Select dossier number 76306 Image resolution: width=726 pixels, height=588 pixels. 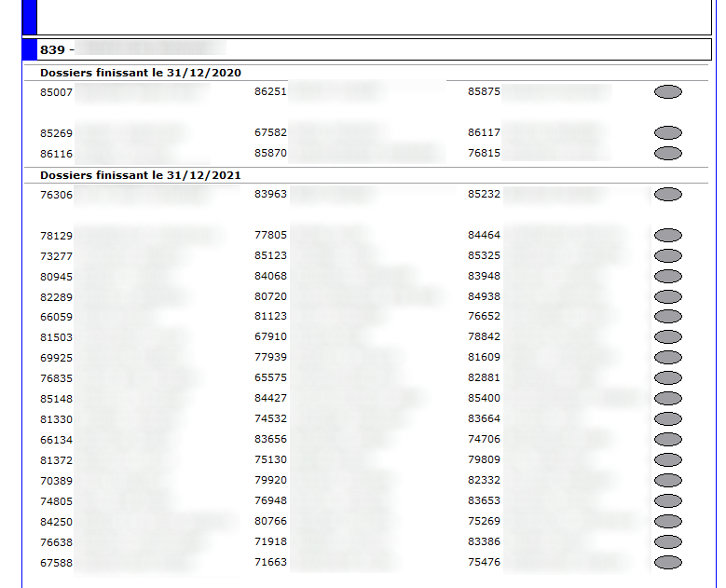pyautogui.click(x=56, y=195)
